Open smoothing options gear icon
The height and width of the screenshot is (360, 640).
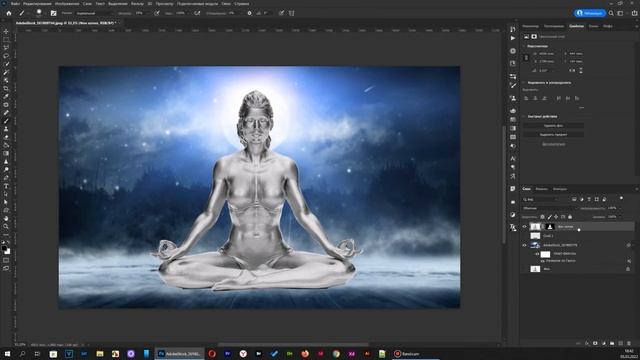coord(249,13)
